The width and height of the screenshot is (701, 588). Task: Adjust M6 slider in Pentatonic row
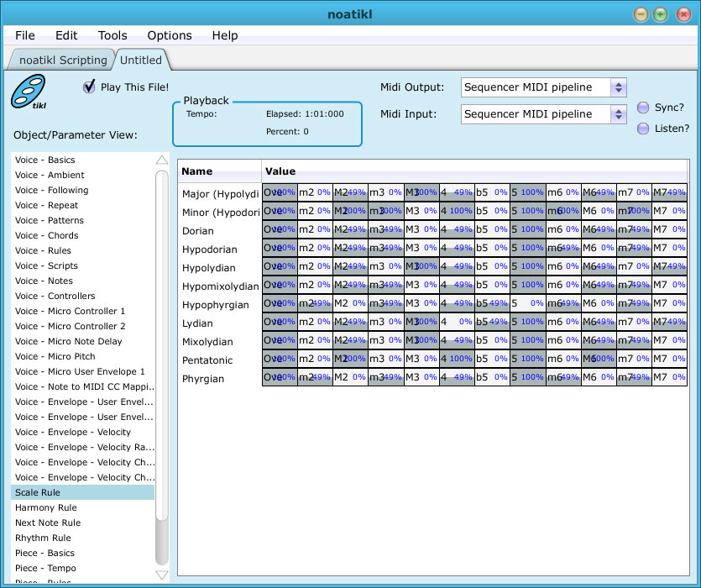coord(599,359)
